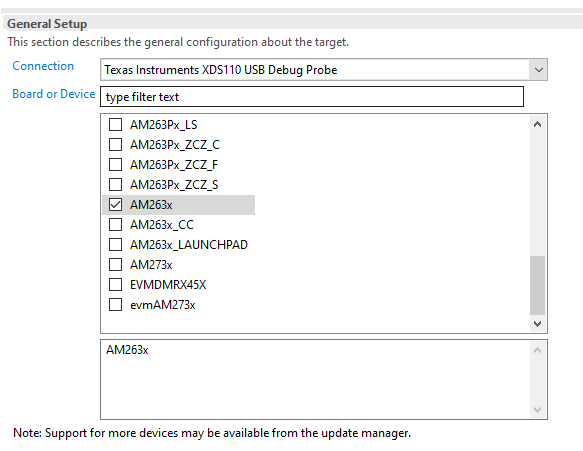Click device list scroll down arrow
This screenshot has width=583, height=451.
pos(537,323)
